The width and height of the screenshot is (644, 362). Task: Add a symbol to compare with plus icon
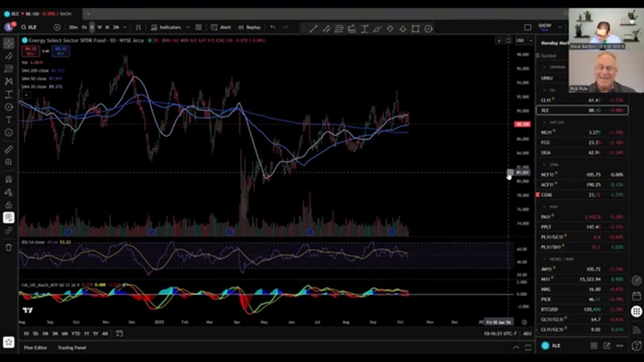point(57,27)
